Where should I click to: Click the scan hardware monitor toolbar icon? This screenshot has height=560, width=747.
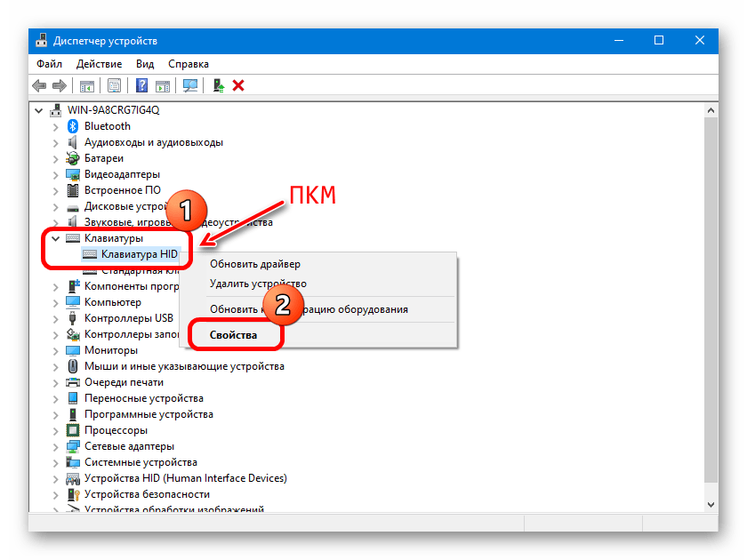click(190, 85)
